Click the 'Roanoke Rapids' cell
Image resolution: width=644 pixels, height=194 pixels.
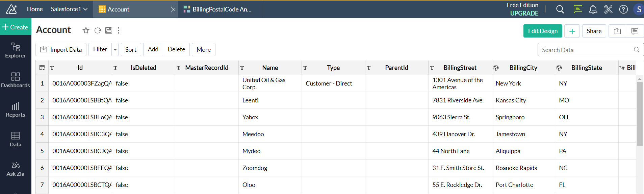tap(523, 168)
